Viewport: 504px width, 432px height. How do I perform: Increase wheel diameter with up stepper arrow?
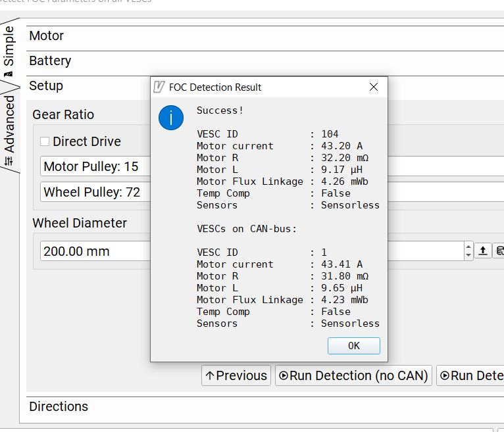(x=468, y=247)
